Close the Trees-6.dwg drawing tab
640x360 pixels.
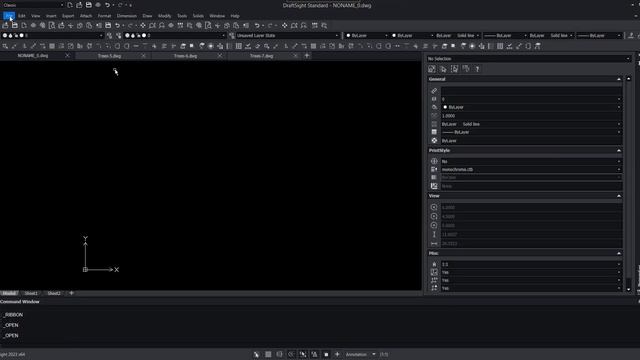click(x=220, y=56)
